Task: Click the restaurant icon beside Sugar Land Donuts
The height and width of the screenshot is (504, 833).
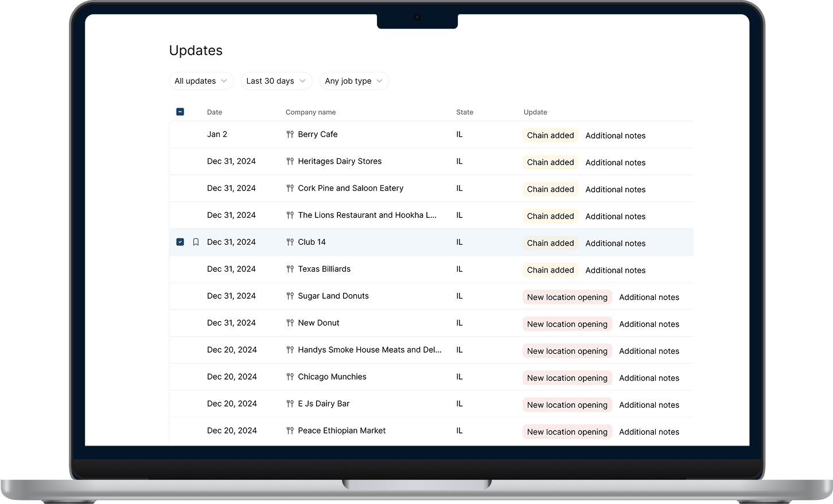Action: [x=290, y=296]
